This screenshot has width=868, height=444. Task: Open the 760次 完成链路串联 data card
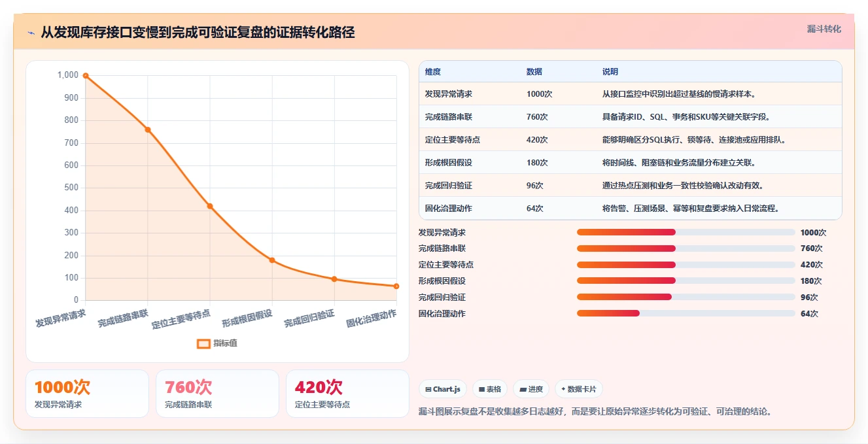[x=218, y=394]
